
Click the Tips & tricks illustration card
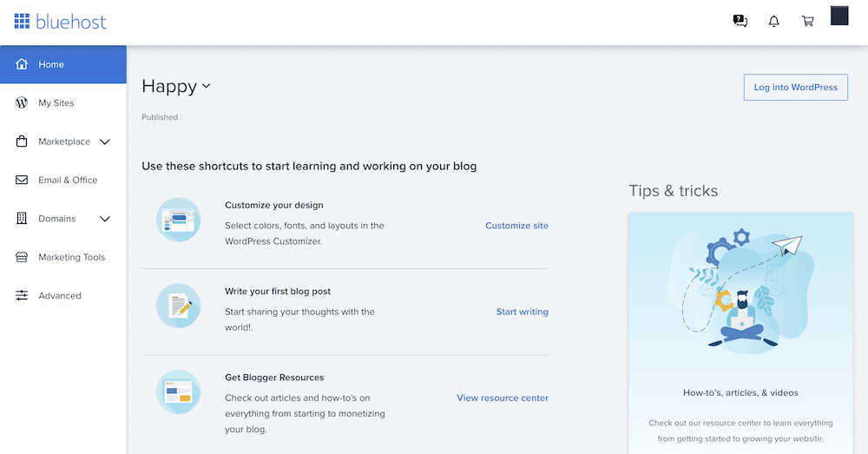pyautogui.click(x=740, y=332)
